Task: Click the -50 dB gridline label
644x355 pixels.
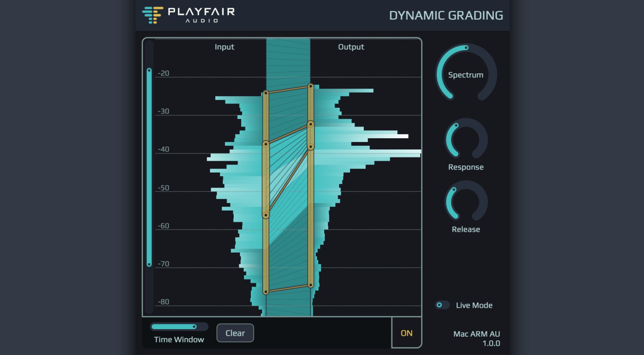Action: pos(163,187)
